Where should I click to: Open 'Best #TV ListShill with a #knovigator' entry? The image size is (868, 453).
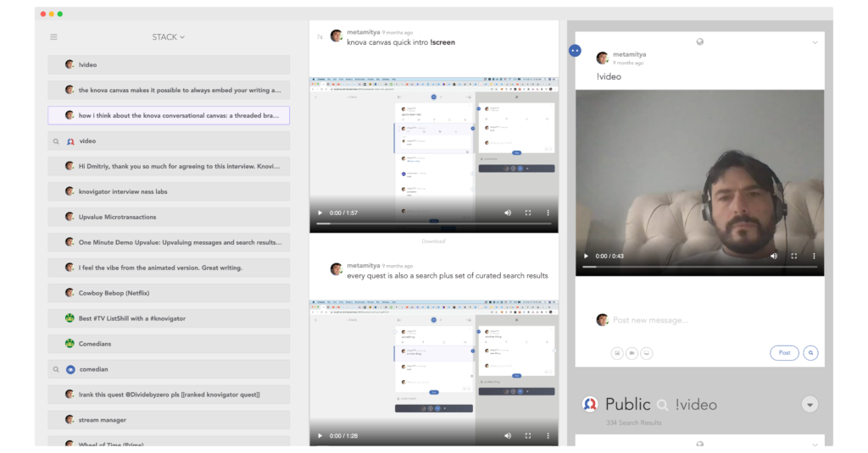[x=169, y=318]
